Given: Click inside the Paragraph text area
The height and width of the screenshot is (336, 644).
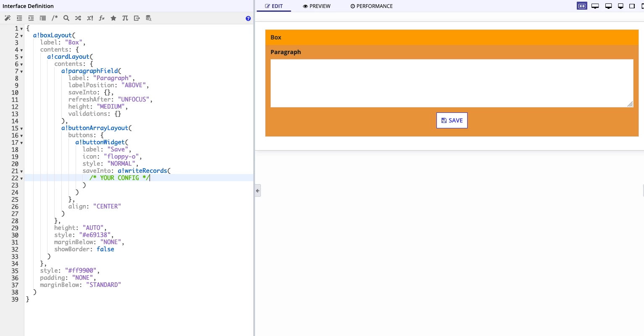Looking at the screenshot, I should coord(452,83).
